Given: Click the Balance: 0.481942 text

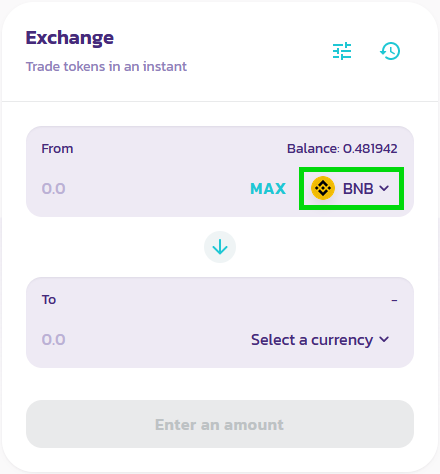Looking at the screenshot, I should point(342,149).
